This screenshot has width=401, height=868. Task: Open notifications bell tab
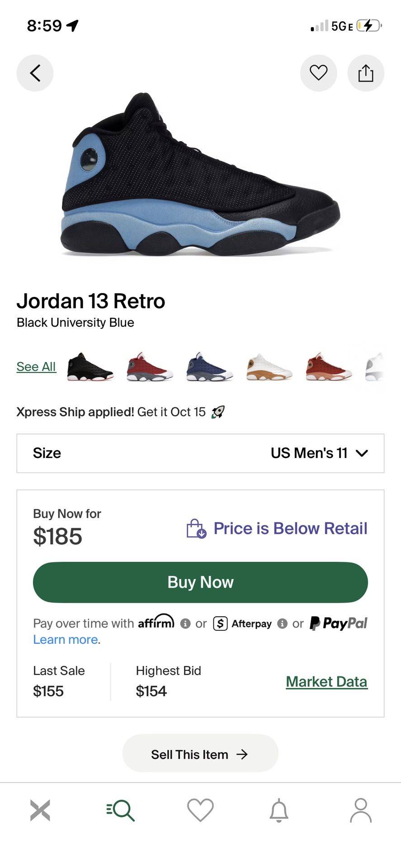pyautogui.click(x=279, y=810)
